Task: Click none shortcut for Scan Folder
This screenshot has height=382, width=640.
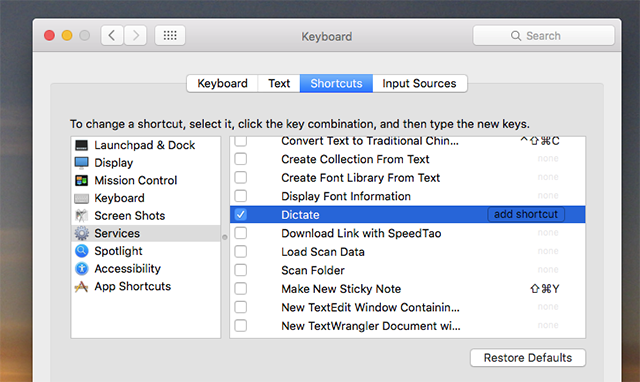Action: (x=548, y=270)
